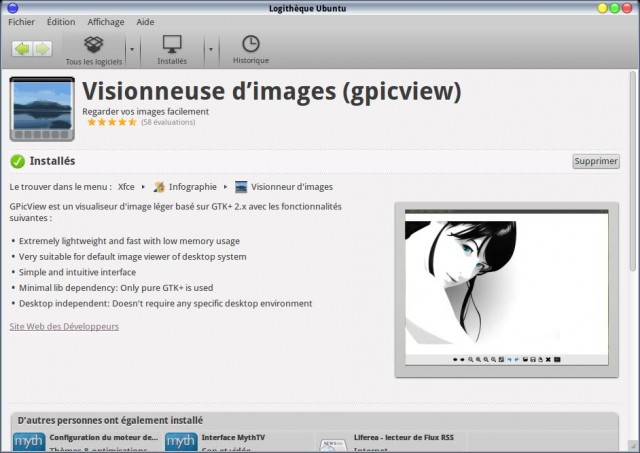Viewport: 640px width, 453px height.
Task: Open the 58 évaluations reviews text
Action: click(168, 122)
